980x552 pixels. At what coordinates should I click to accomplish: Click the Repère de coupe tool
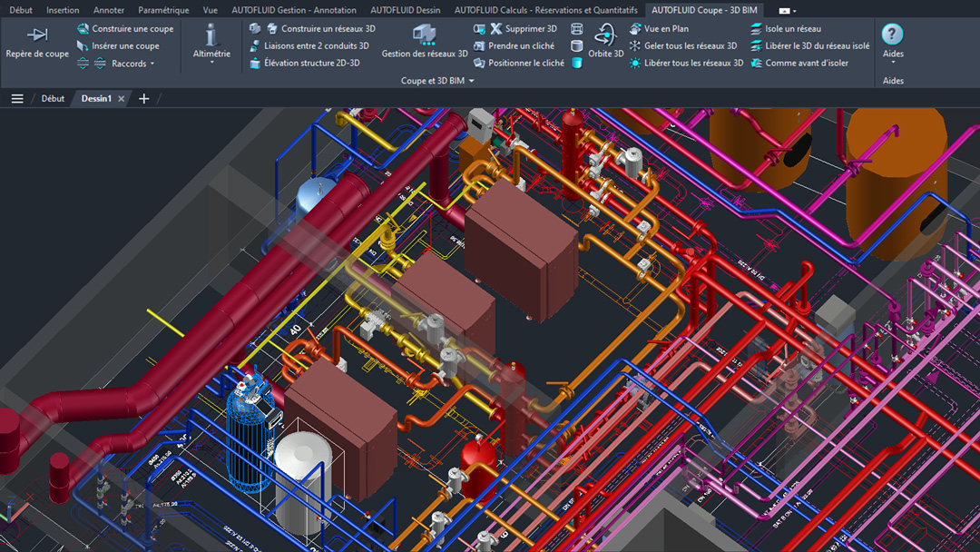(x=37, y=43)
